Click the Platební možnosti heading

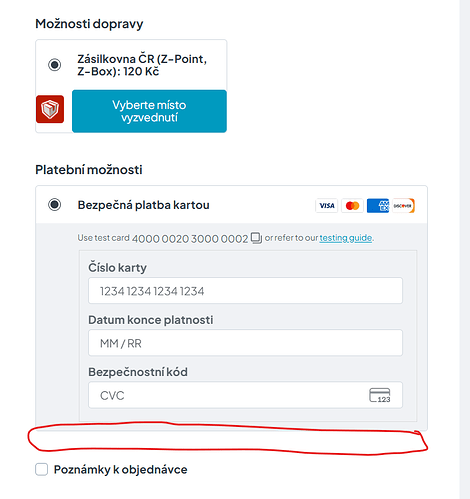[89, 170]
